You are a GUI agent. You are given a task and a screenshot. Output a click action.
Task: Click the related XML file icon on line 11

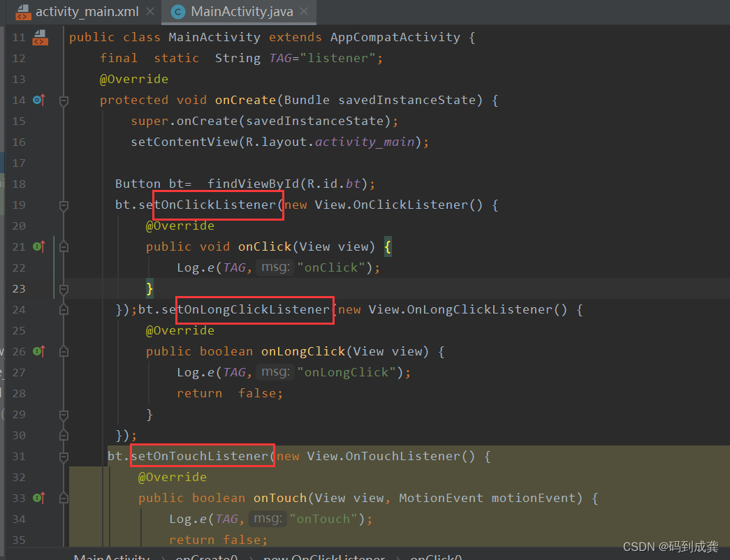(40, 37)
